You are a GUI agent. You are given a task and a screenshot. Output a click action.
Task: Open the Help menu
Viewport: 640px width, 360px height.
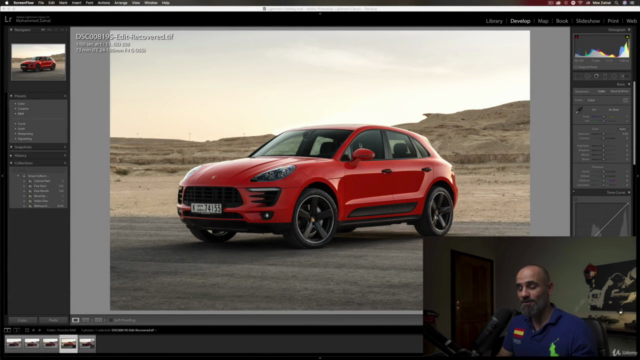(165, 3)
